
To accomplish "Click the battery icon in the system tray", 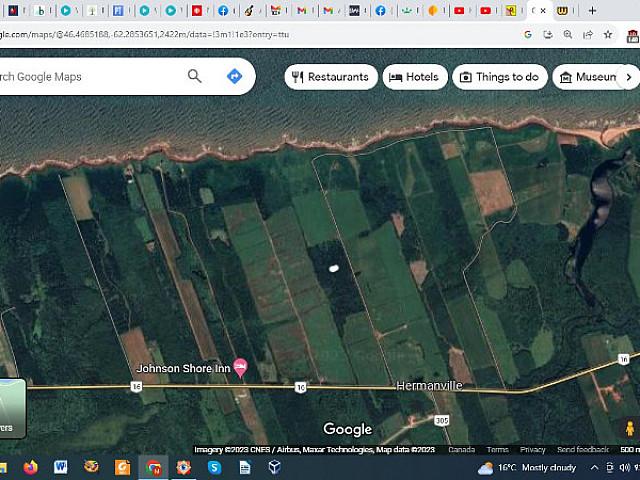I will pyautogui.click(x=609, y=468).
